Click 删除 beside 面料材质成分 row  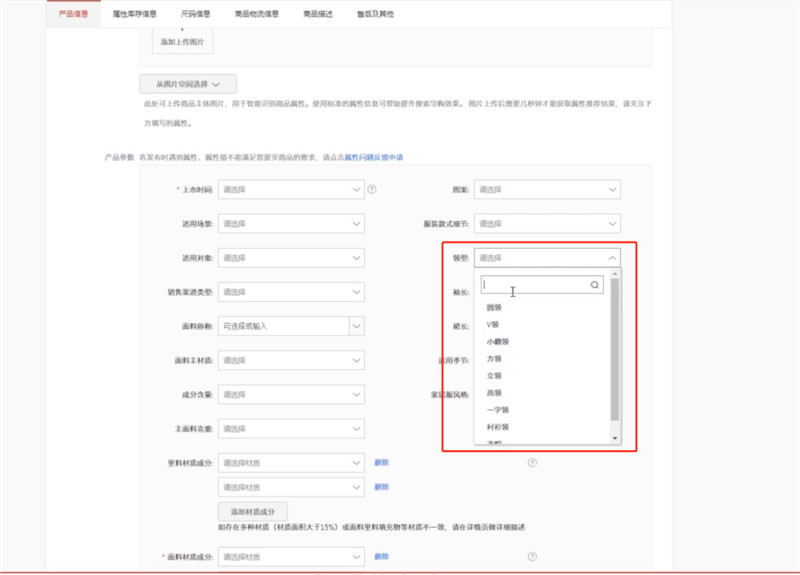[x=382, y=556]
